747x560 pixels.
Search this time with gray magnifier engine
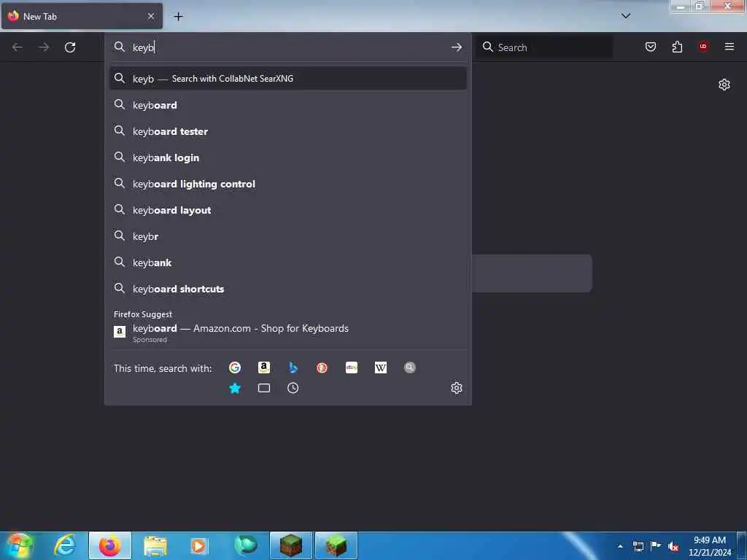410,367
